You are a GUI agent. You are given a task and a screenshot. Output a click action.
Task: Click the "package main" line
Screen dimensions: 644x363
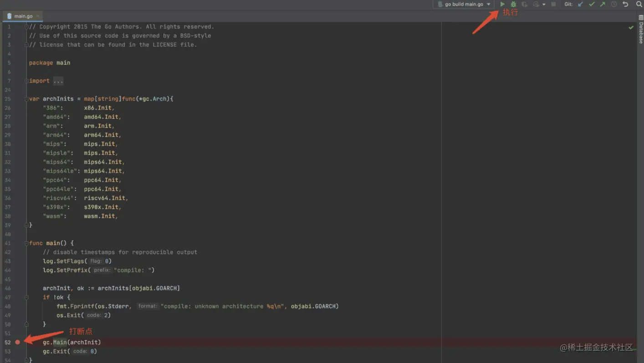50,63
